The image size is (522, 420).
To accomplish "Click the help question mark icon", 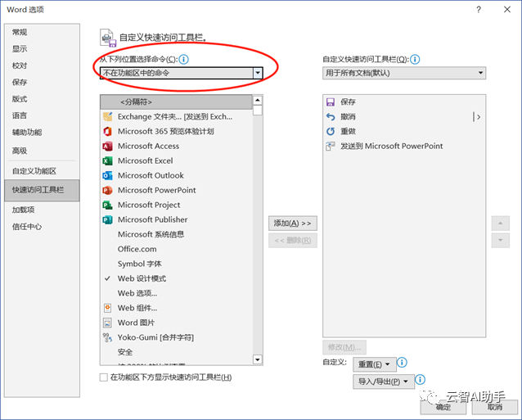I will [x=479, y=9].
